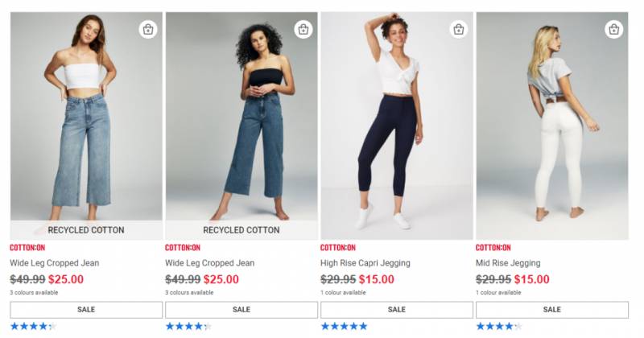Click the SALE button under Mid Rise Jegging
Viewport: 644px width, 338px height.
(552, 310)
